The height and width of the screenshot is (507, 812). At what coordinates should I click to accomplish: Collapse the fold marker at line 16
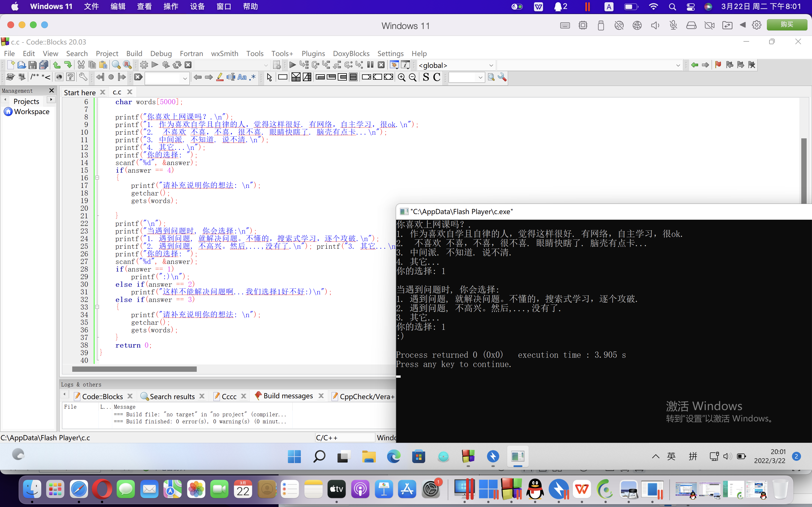tap(97, 178)
